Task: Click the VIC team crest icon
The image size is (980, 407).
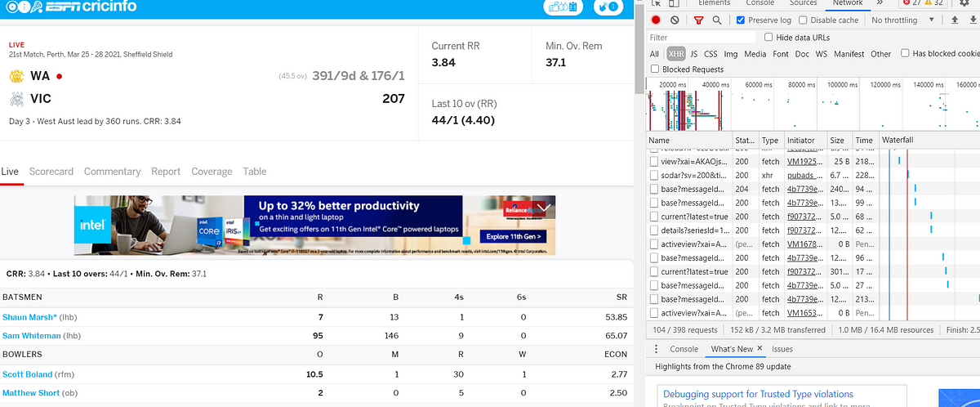Action: [x=16, y=99]
